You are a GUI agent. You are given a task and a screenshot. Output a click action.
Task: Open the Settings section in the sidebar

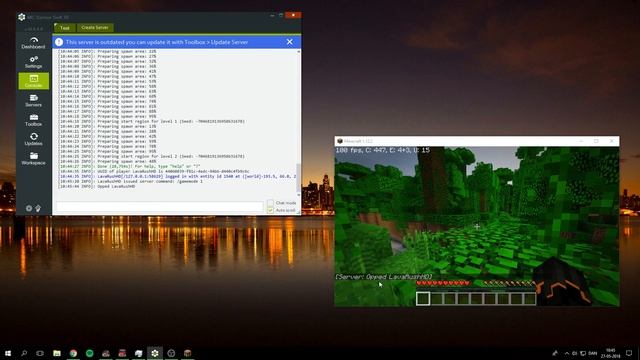33,62
